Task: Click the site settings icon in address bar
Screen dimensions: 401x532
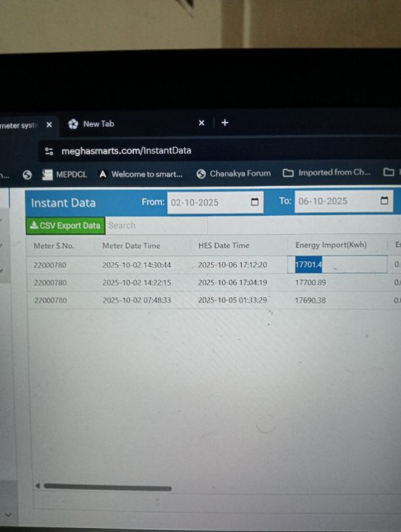Action: [x=49, y=151]
